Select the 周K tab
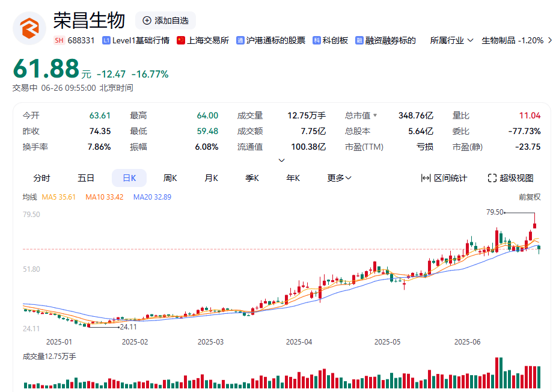The height and width of the screenshot is (392, 556). (x=170, y=178)
